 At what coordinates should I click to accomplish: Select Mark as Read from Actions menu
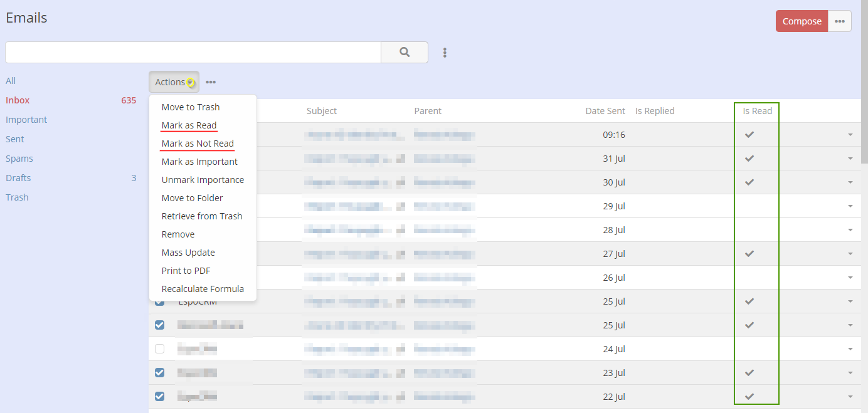tap(189, 125)
